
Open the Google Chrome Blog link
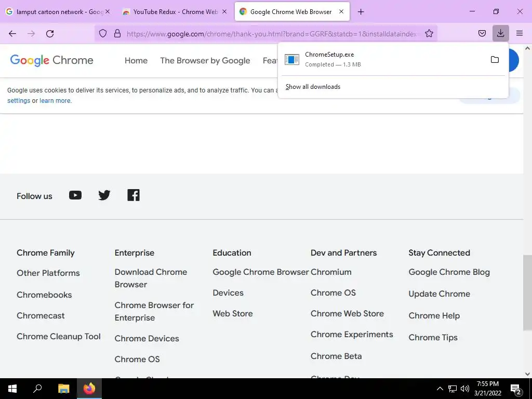pyautogui.click(x=449, y=272)
